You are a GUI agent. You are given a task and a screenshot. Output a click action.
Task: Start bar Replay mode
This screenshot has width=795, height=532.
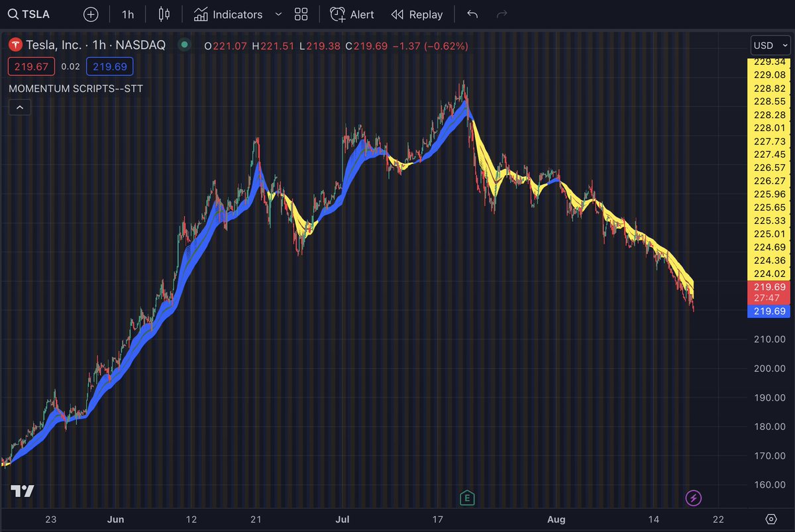[417, 14]
